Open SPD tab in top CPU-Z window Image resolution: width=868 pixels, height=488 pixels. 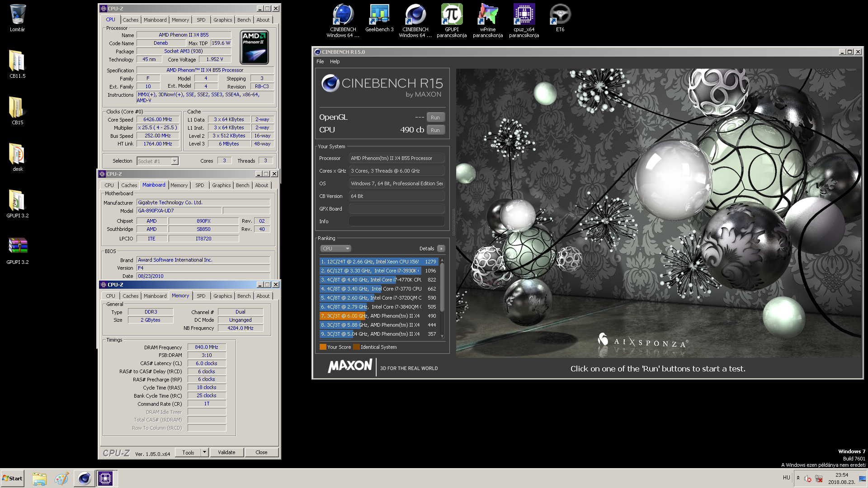click(201, 20)
